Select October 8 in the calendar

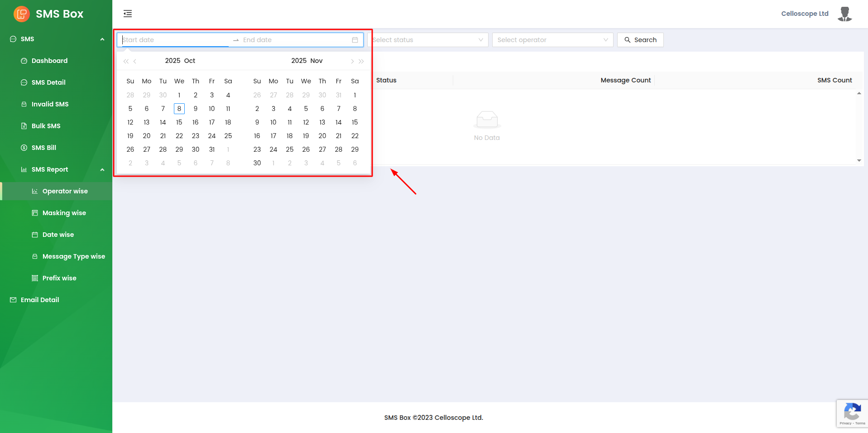(179, 109)
